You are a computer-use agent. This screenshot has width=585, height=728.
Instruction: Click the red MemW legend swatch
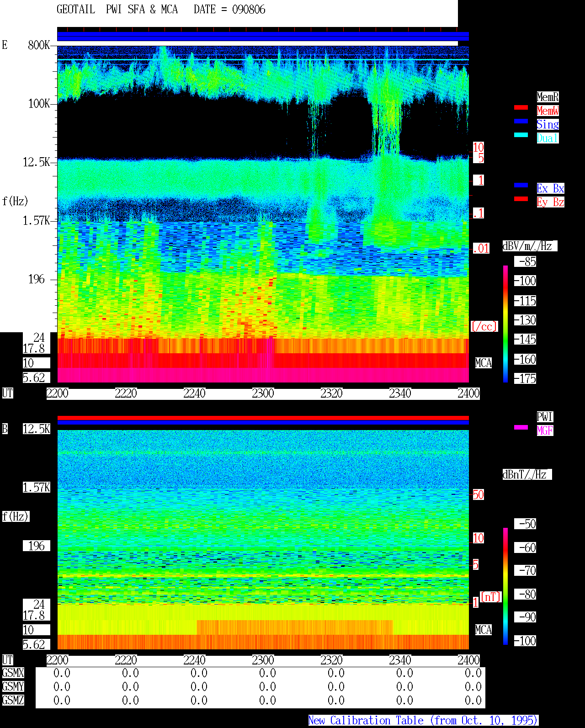click(521, 107)
